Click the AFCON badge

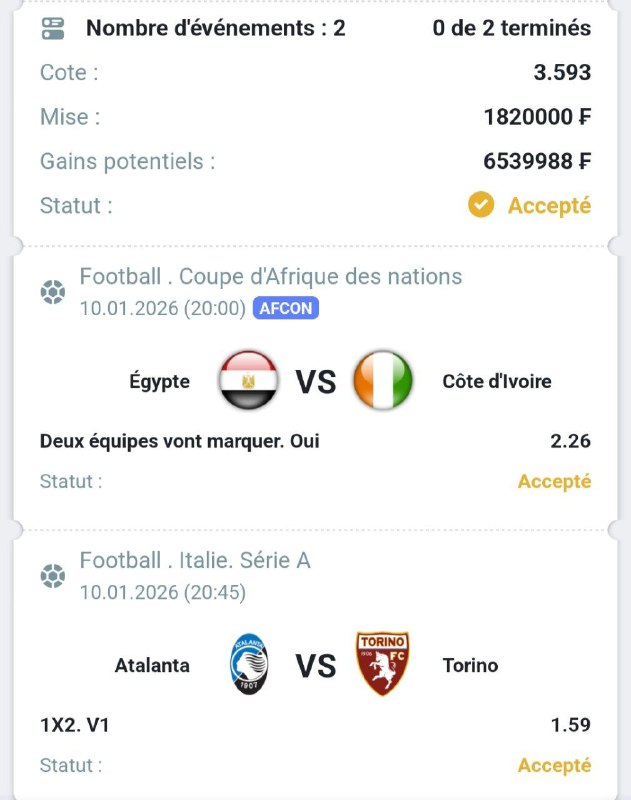coord(286,308)
